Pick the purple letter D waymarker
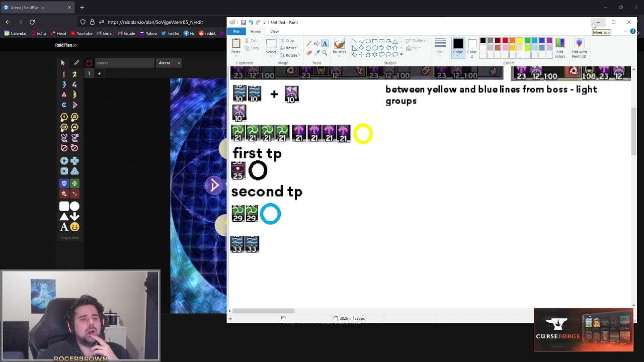Image resolution: width=644 pixels, height=362 pixels. coord(74,105)
